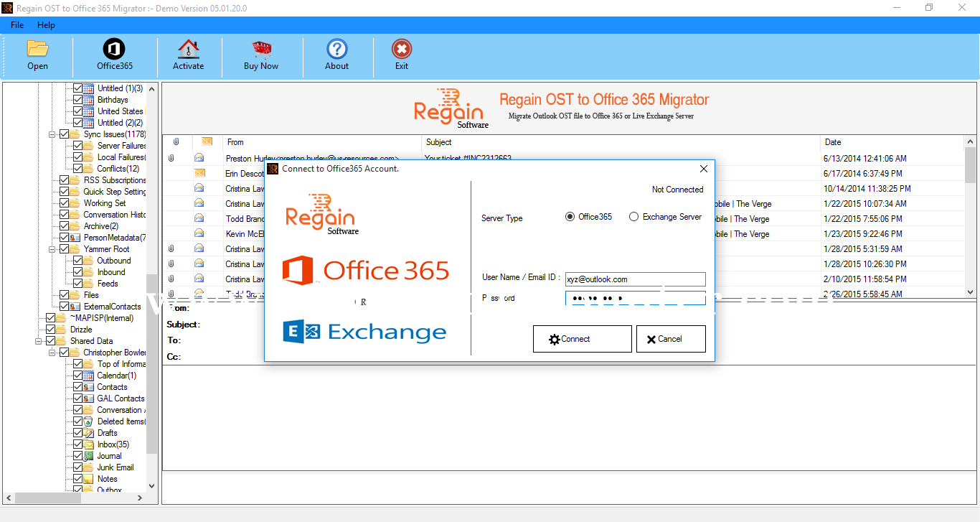Uncheck the Birthdays checkbox
980x522 pixels.
(x=77, y=100)
